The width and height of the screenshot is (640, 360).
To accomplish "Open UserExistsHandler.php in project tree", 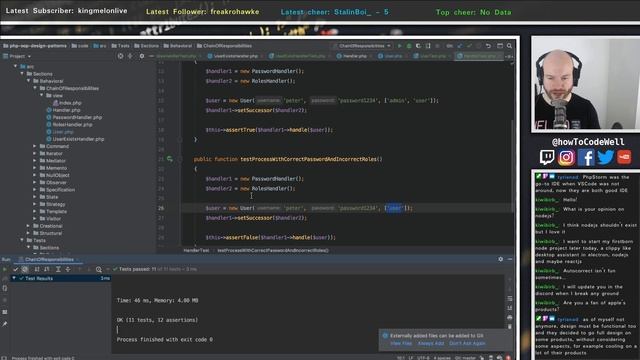I will coord(75,139).
